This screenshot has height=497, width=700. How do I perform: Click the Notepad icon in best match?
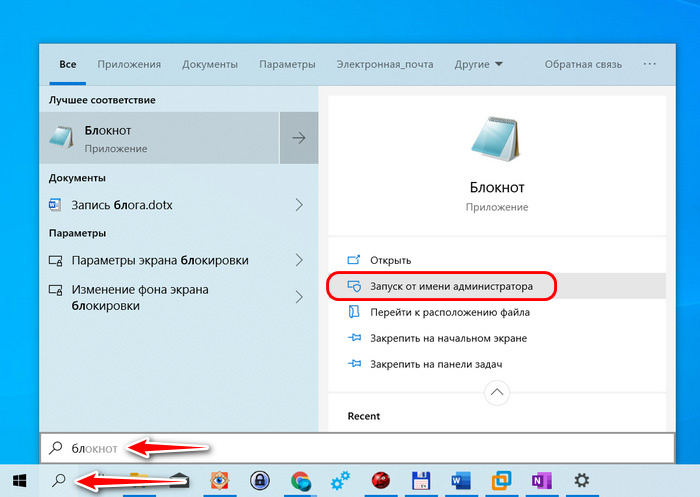[x=61, y=138]
